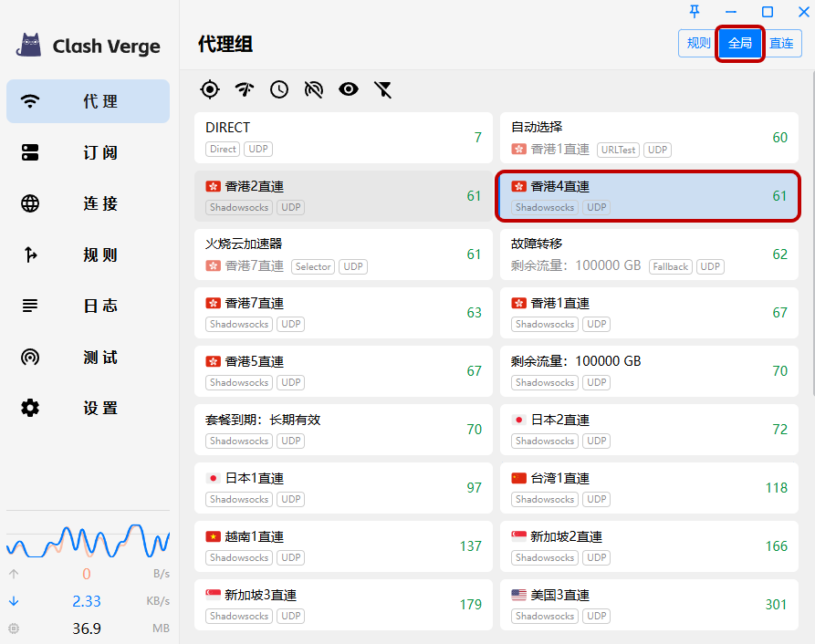Screen dimensions: 815x644
Task: Select the 火烧云加速器 selector group
Action: click(x=343, y=254)
